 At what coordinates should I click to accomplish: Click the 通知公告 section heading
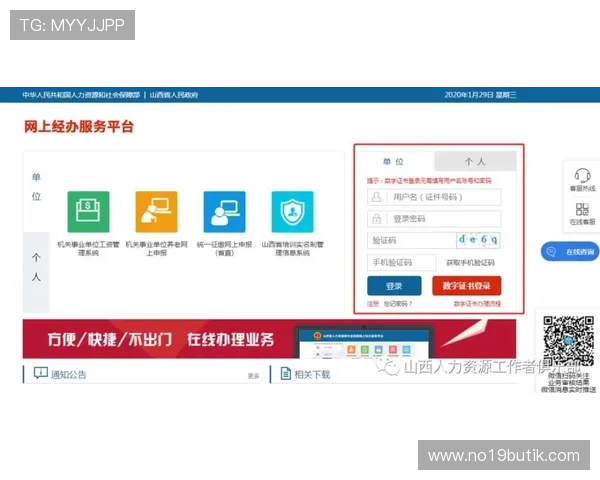[x=68, y=374]
